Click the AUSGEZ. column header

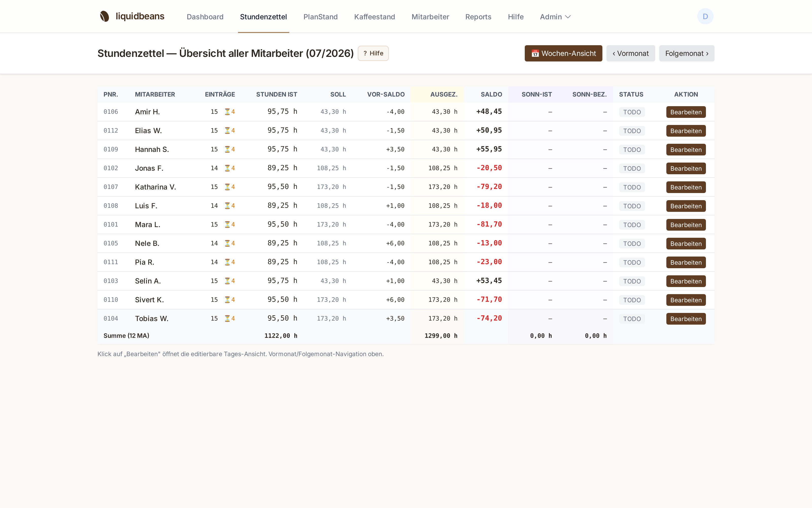pyautogui.click(x=444, y=94)
